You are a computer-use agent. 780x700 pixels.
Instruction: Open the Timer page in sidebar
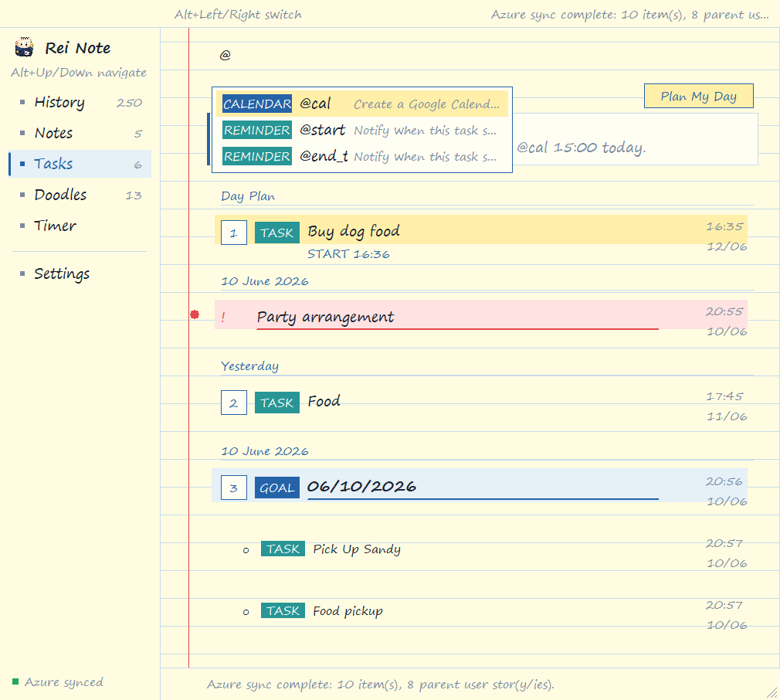80,226
